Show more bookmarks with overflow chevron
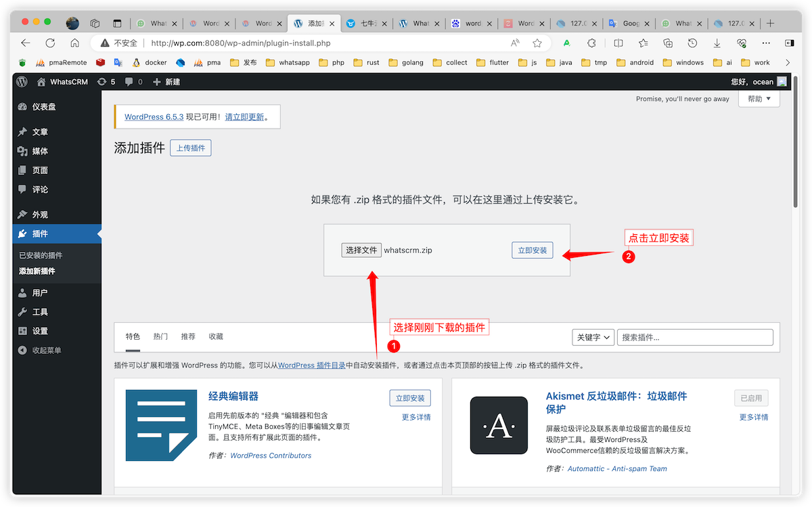 [787, 62]
